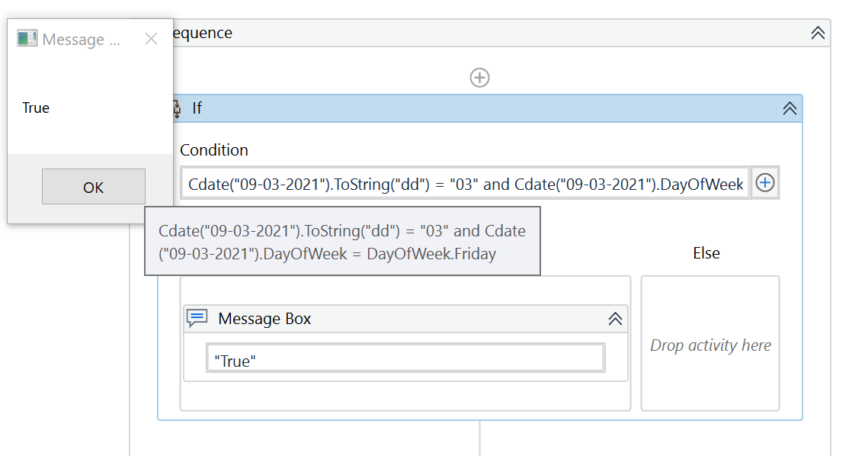Click into the Condition expression field
The image size is (868, 456).
point(465,184)
